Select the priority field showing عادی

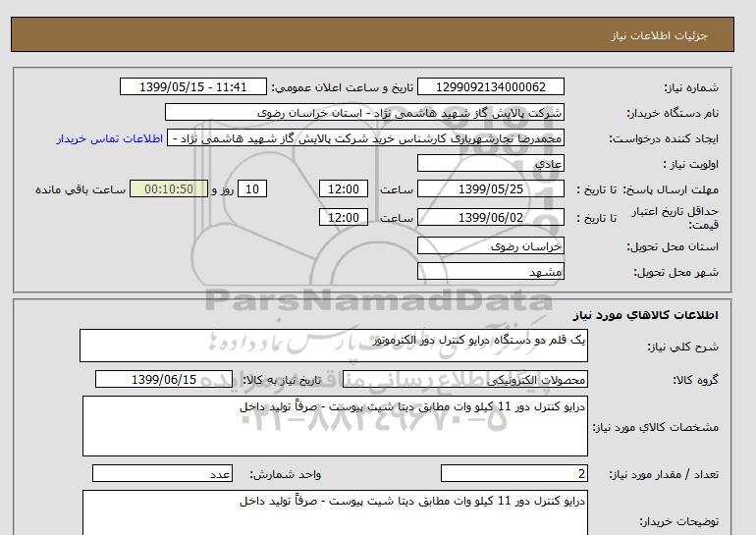tap(490, 163)
